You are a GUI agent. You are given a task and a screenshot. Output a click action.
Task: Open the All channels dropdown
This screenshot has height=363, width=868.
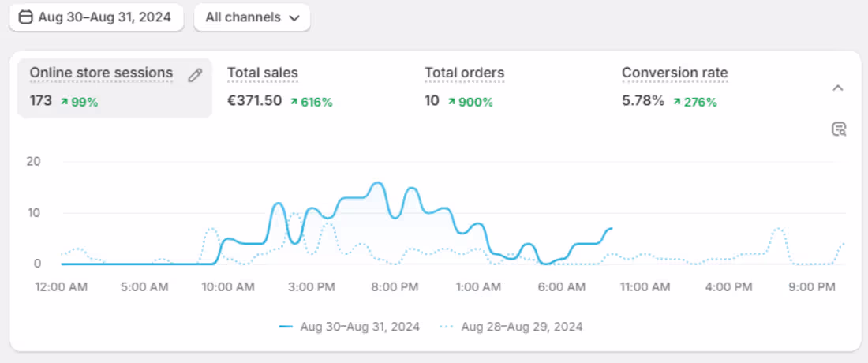(x=252, y=17)
